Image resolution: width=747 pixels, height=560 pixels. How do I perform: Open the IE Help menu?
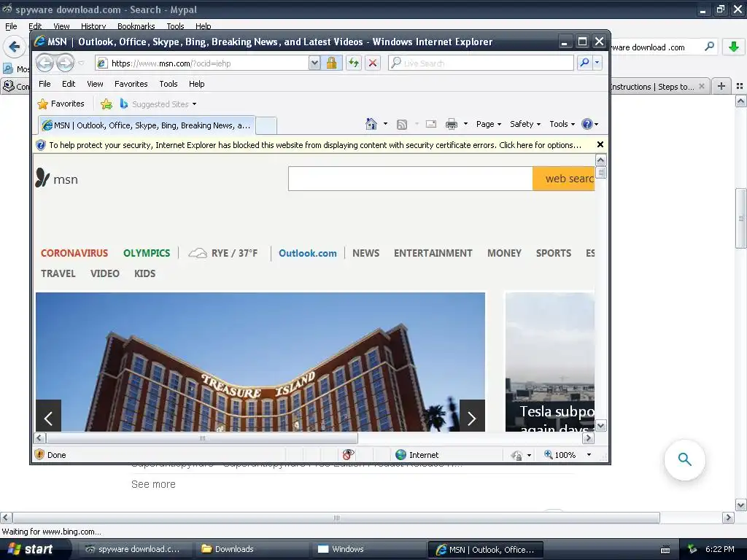coord(197,84)
